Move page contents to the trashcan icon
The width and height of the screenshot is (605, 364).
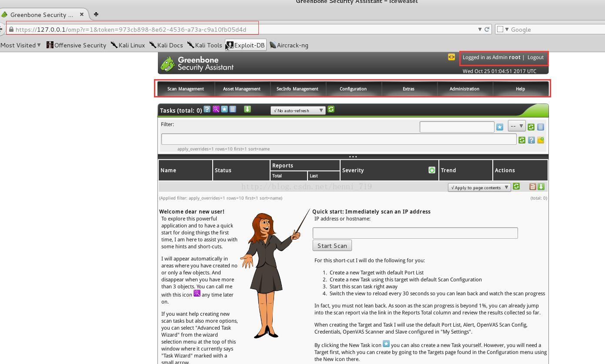532,187
